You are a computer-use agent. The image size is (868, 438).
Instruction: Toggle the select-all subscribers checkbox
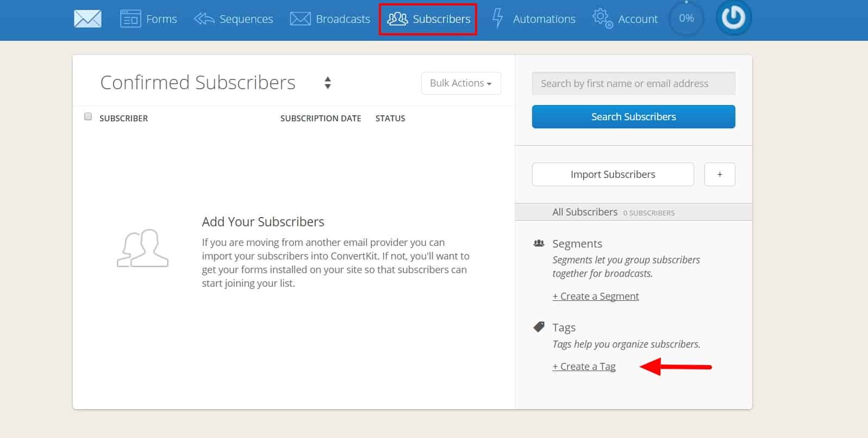click(88, 116)
